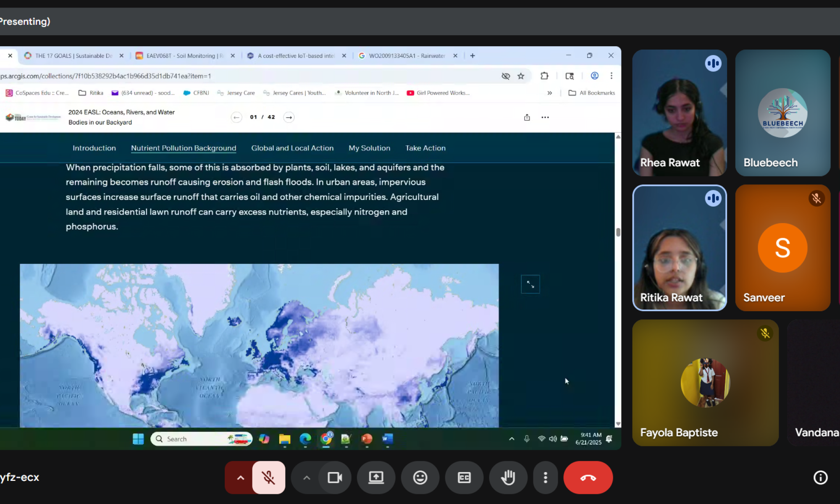Turn on closed captions

click(x=464, y=478)
